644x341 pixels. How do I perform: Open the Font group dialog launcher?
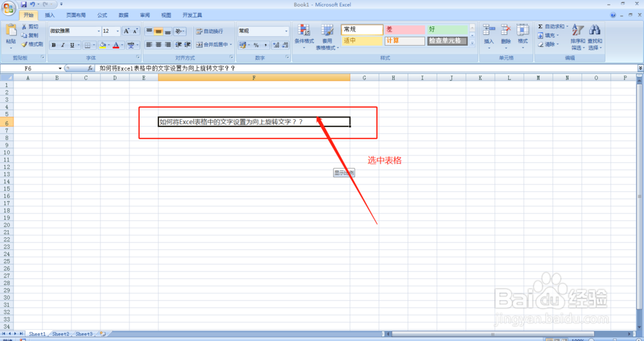tap(138, 57)
